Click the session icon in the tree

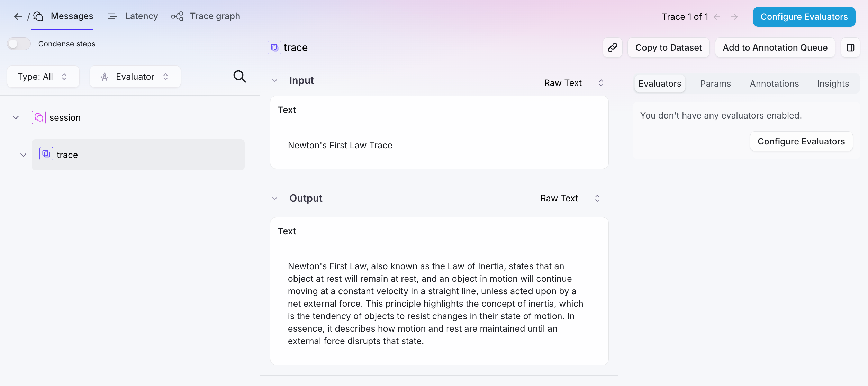tap(39, 117)
